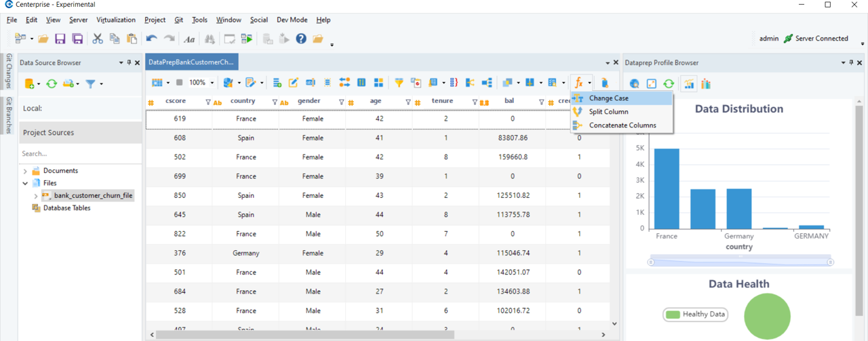Image resolution: width=868 pixels, height=341 pixels.
Task: Click the scissors Cut icon
Action: pyautogui.click(x=98, y=39)
